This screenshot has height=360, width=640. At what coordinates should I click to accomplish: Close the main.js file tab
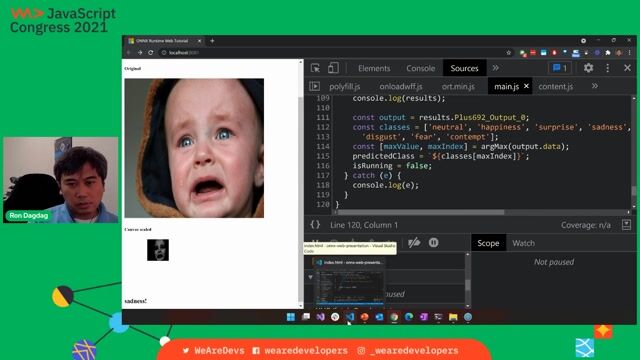click(x=526, y=86)
